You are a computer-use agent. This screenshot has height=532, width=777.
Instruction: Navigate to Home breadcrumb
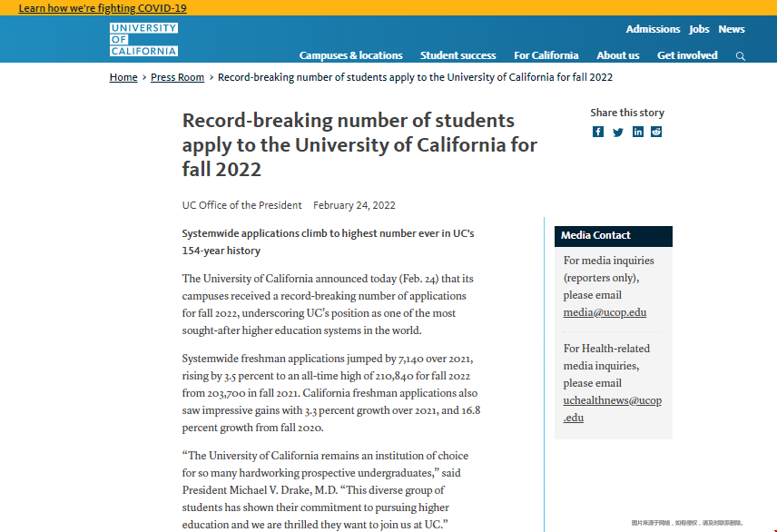point(123,77)
